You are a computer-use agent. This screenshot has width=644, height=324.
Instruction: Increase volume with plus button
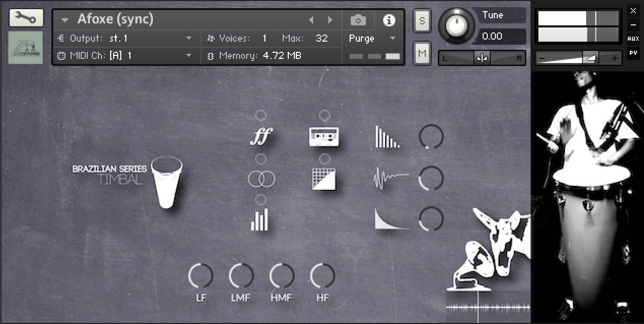tap(615, 58)
